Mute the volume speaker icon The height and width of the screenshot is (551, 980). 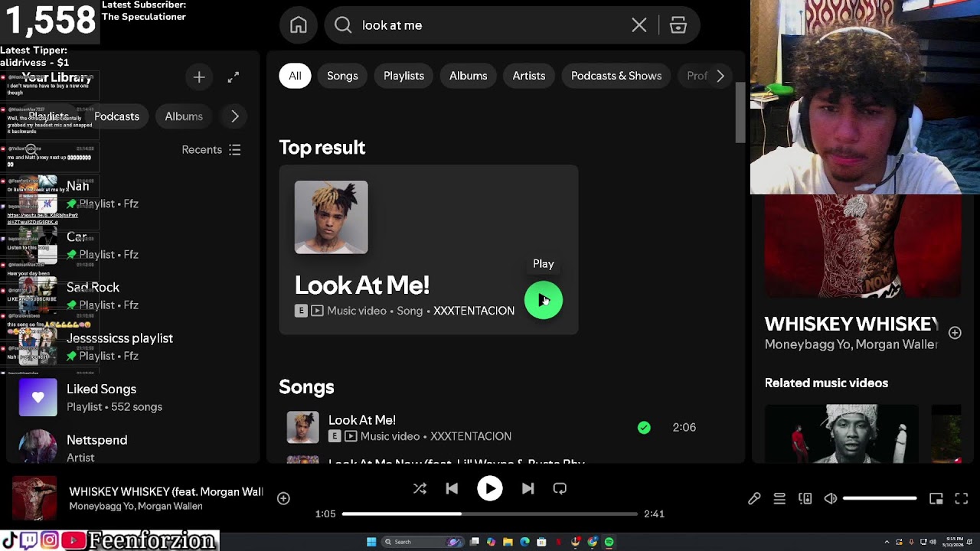(x=831, y=499)
